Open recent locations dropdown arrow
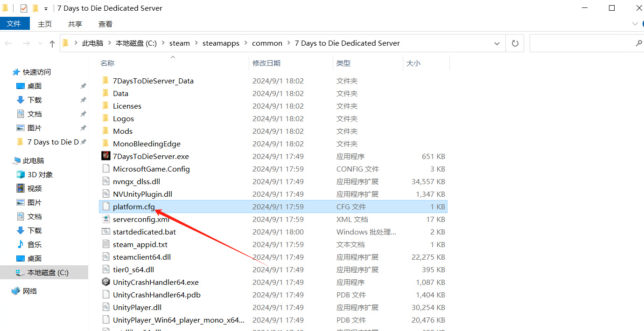 point(40,43)
